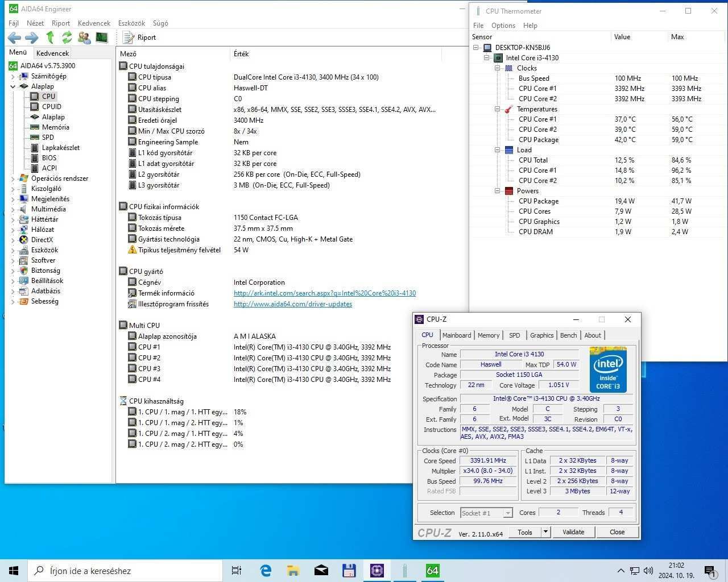This screenshot has width=728, height=582.
Task: Click the Close button in CPU-Z
Action: point(617,532)
